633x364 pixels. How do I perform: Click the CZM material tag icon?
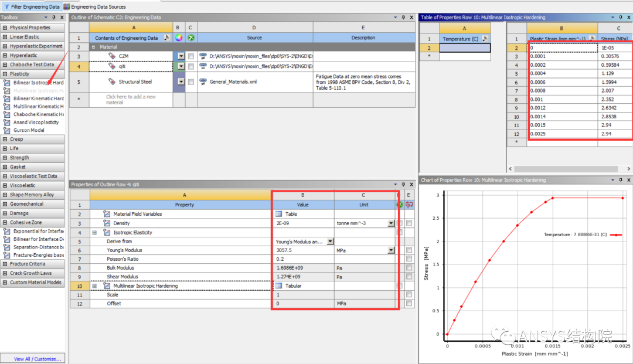[112, 56]
